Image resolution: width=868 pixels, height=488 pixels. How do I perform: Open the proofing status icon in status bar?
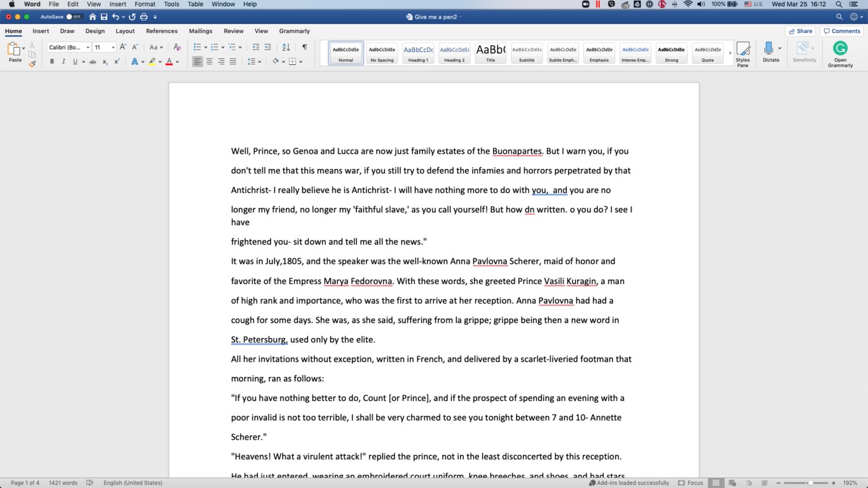(x=90, y=483)
